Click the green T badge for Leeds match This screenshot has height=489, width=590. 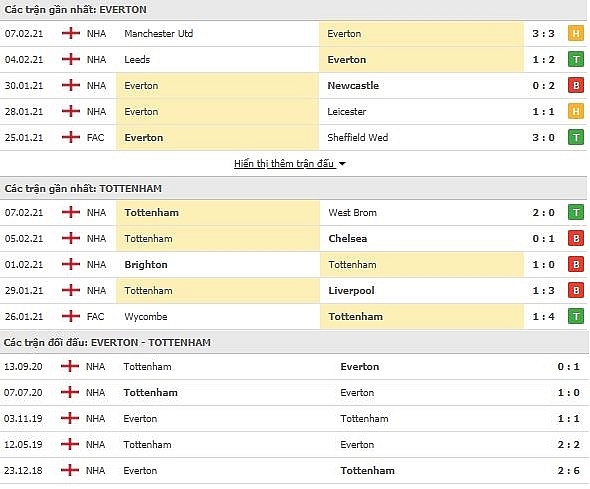(576, 60)
